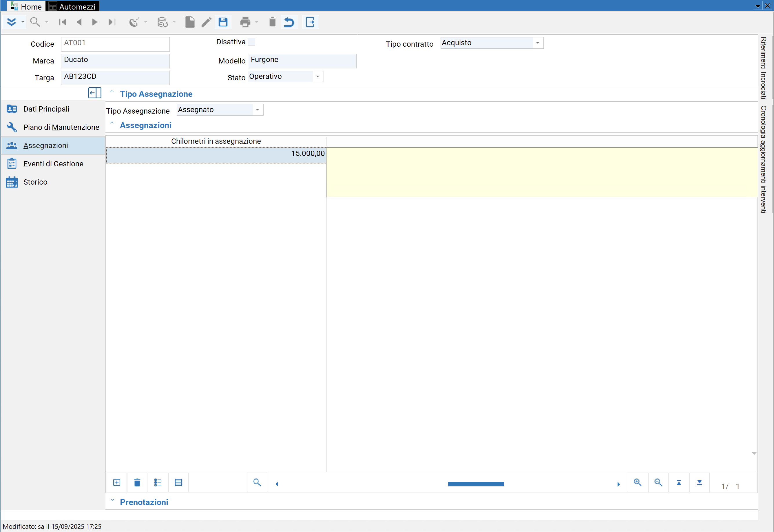Viewport: 774px width, 532px height.
Task: Go to previous record
Action: (x=79, y=22)
